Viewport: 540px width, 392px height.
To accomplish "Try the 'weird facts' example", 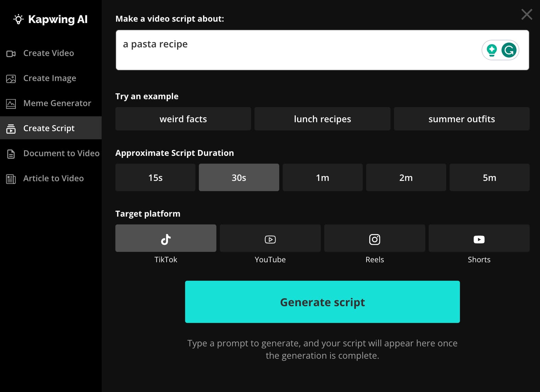I will point(183,119).
